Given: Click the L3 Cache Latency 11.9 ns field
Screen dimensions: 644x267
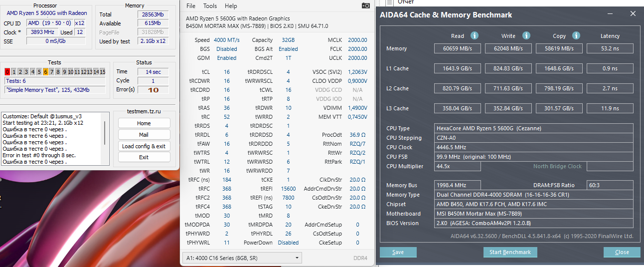Looking at the screenshot, I should [610, 108].
